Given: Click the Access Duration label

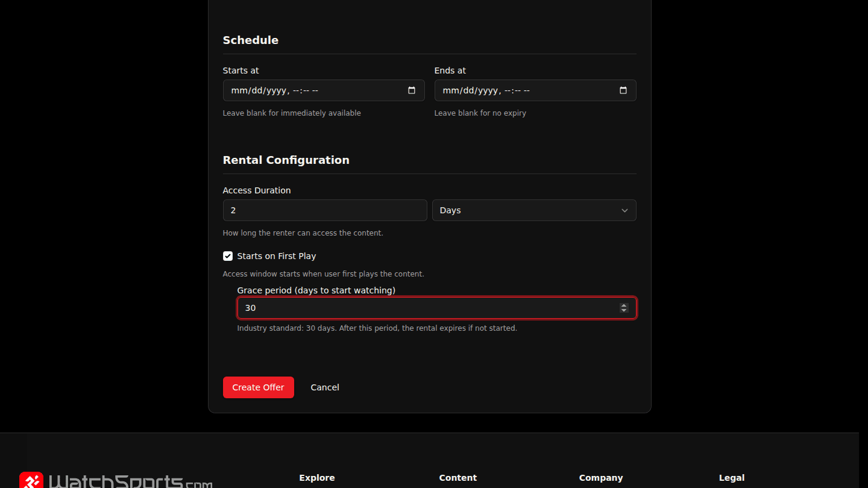Looking at the screenshot, I should coord(257,190).
